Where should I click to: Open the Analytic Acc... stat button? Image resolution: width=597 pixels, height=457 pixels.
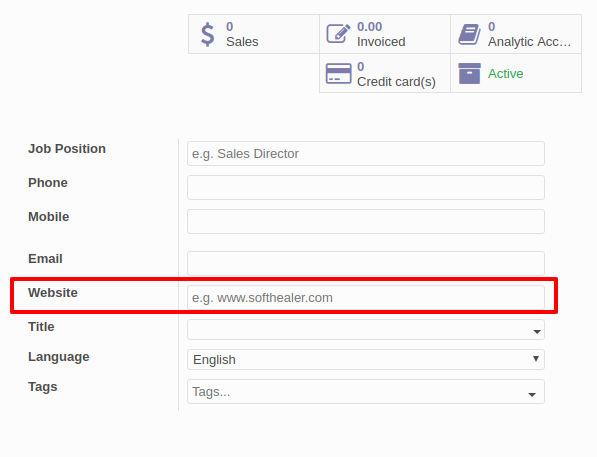pos(516,34)
